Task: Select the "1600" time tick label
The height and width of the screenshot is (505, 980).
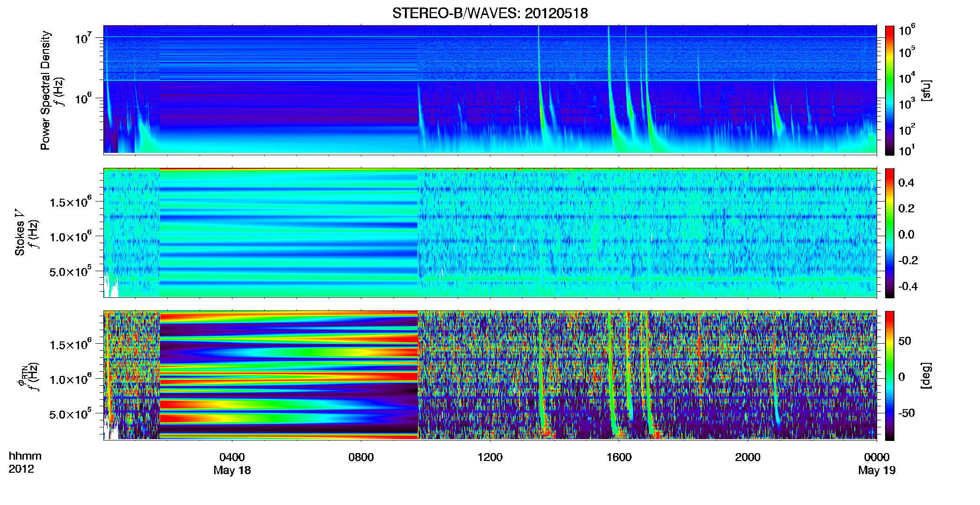Action: (619, 457)
